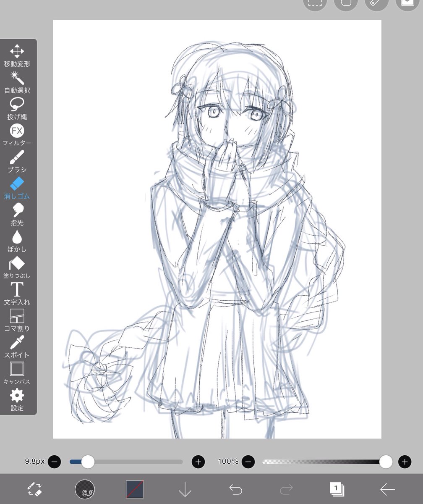Viewport: 423px width, 504px height.
Task: Select the 投げ縄 lasso tool
Action: [17, 108]
